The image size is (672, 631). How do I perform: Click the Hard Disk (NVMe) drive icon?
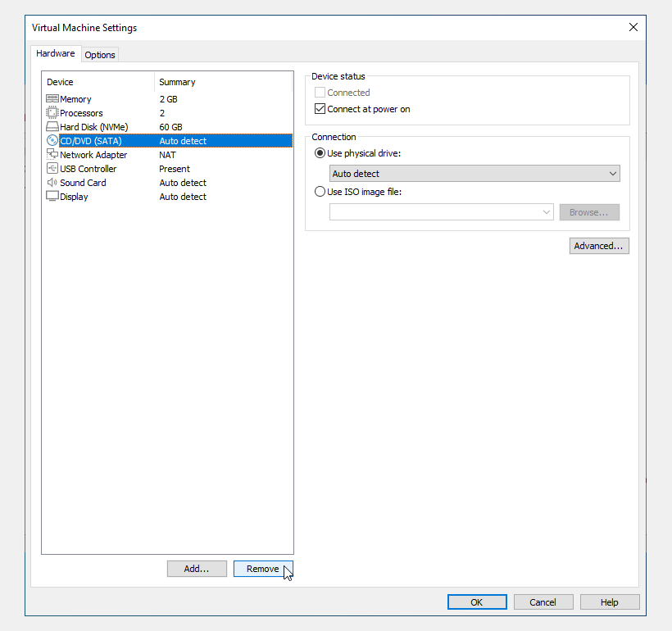tap(52, 127)
